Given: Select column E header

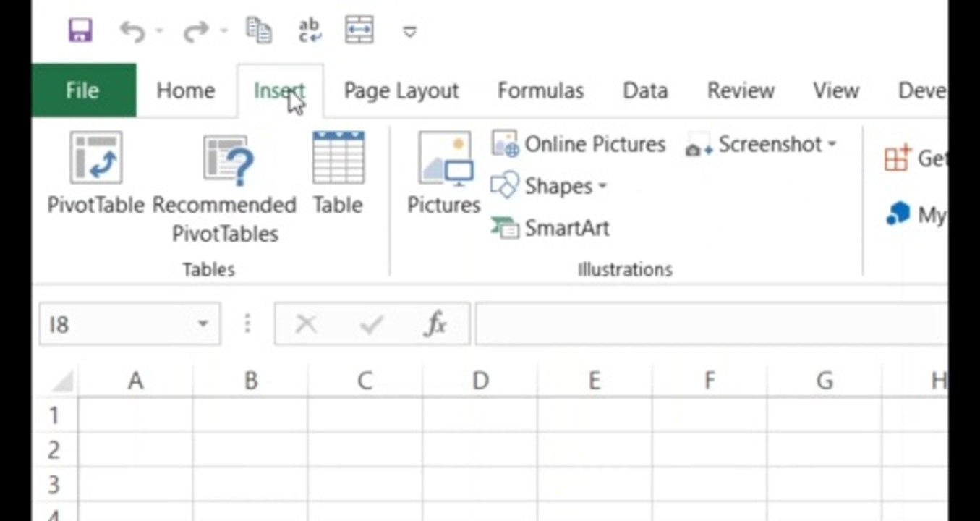Looking at the screenshot, I should pyautogui.click(x=594, y=381).
